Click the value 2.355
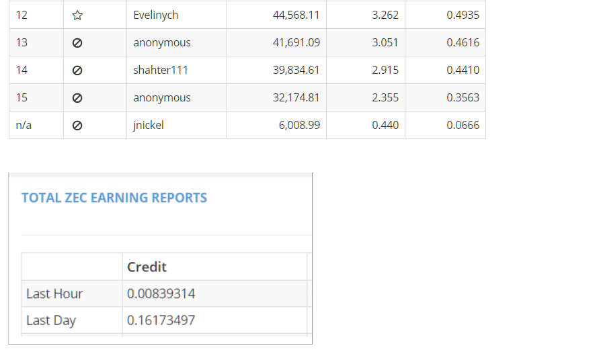Viewport: 599px width, 364px height. pyautogui.click(x=385, y=97)
